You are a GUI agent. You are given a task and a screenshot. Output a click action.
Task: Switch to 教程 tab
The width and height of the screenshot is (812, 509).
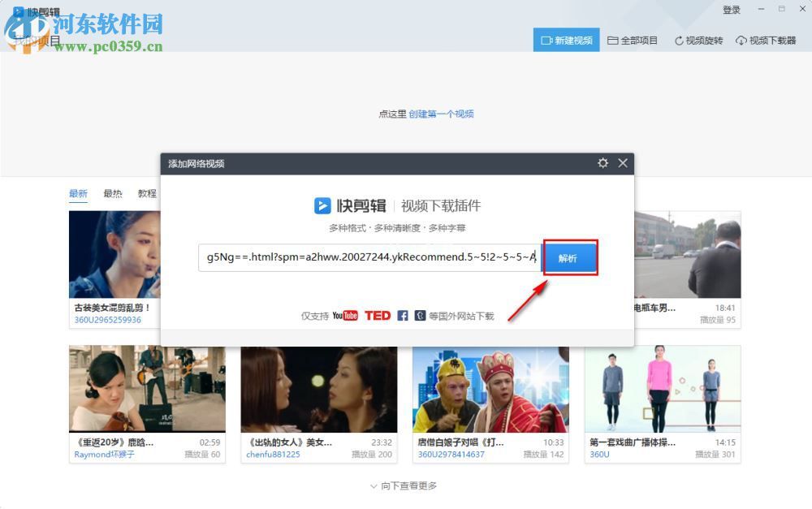147,194
